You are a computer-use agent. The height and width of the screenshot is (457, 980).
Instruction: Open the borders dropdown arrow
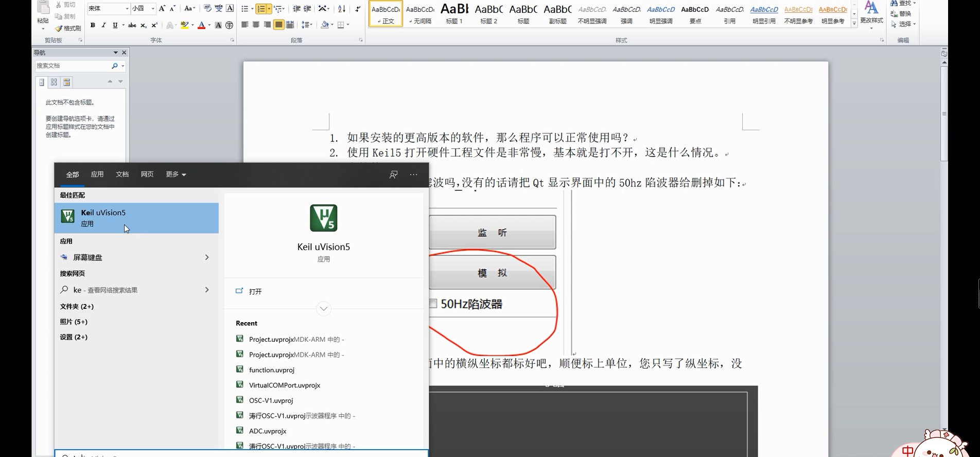pyautogui.click(x=348, y=25)
